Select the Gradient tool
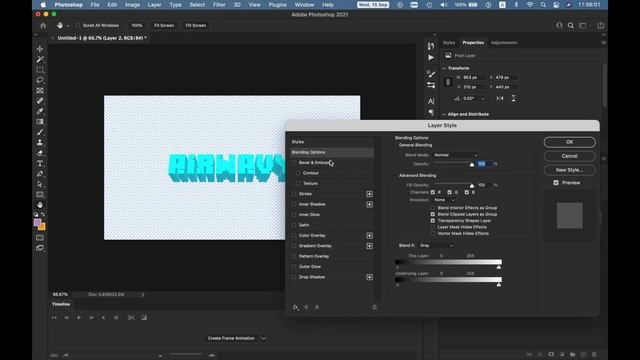The height and width of the screenshot is (360, 640). pyautogui.click(x=40, y=122)
